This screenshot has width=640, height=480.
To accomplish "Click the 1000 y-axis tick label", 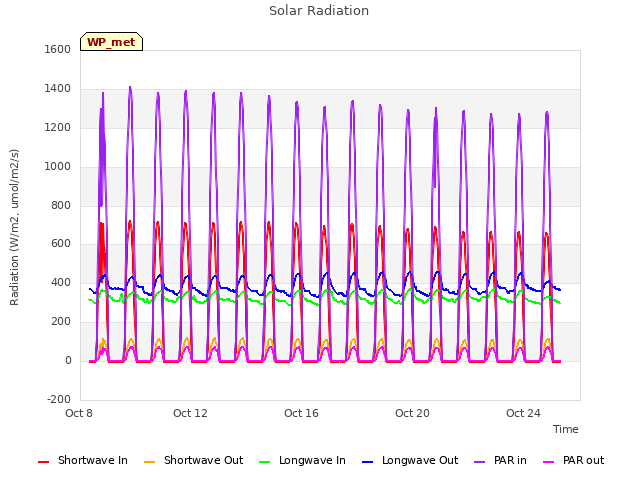I will tap(58, 167).
